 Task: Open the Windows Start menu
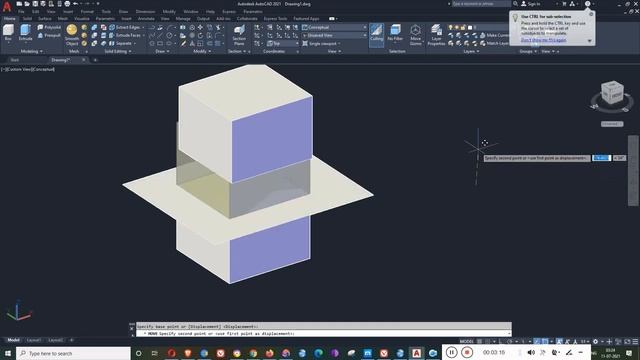8,353
